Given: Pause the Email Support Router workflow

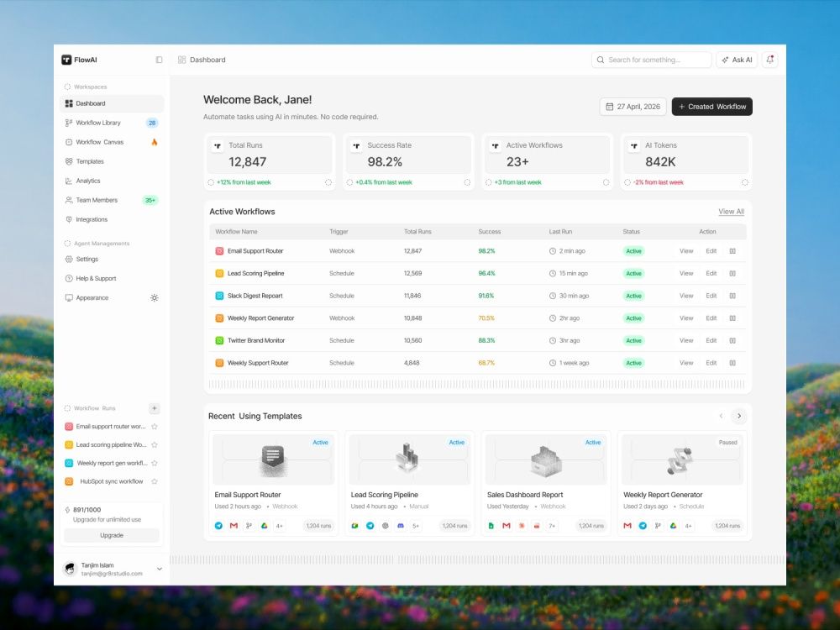Looking at the screenshot, I should point(732,250).
